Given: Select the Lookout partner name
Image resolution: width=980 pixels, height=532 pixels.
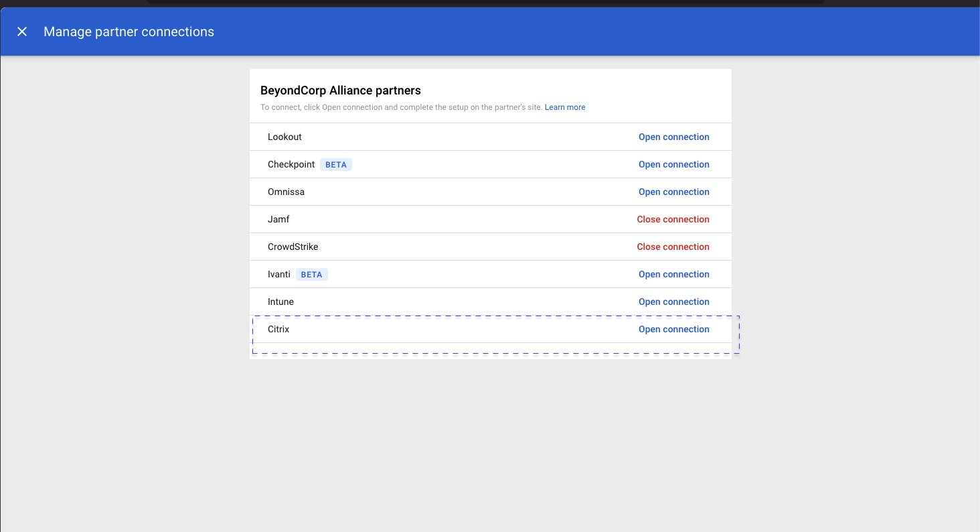Looking at the screenshot, I should (x=284, y=137).
